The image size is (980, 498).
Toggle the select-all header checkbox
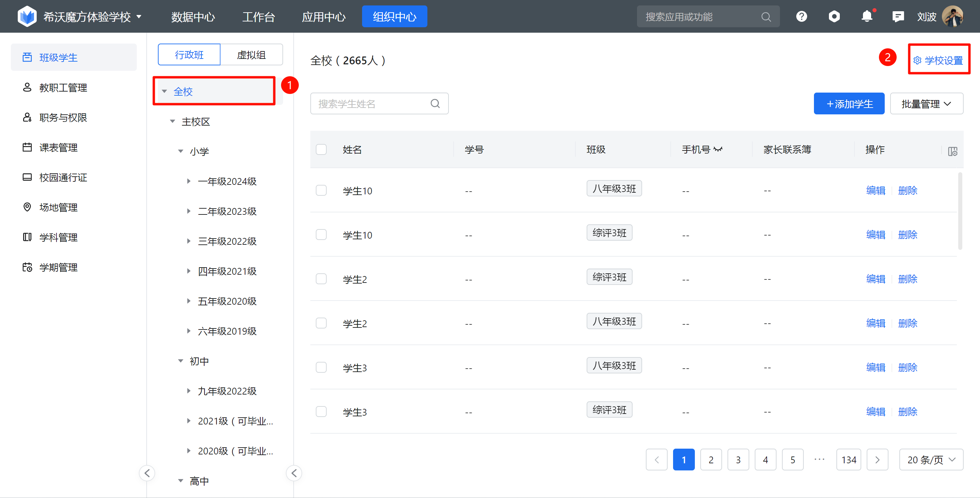321,149
